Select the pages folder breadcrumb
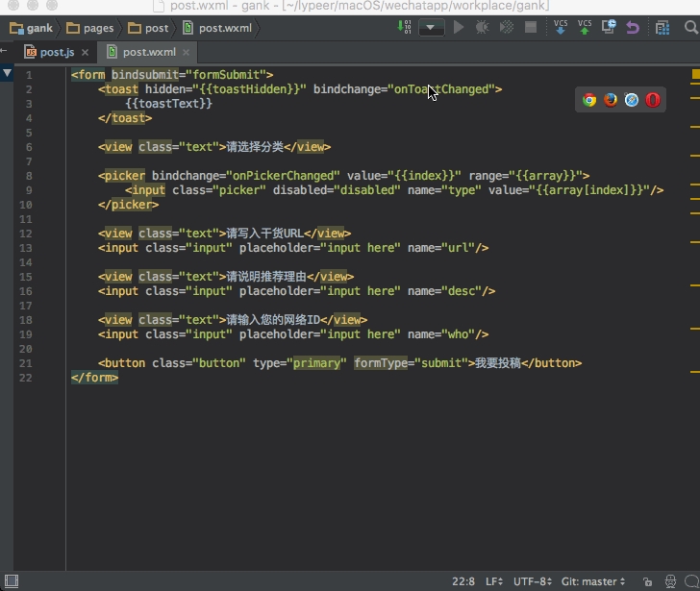The width and height of the screenshot is (700, 591). click(x=90, y=28)
